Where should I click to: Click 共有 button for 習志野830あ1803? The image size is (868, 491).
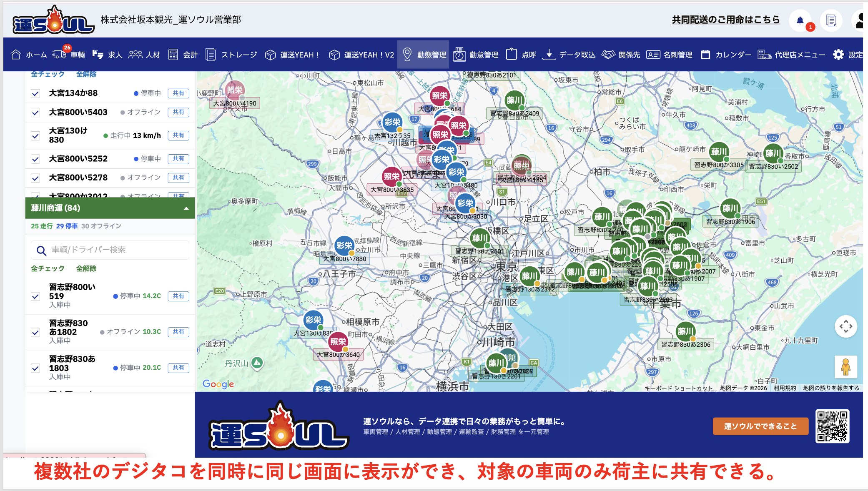178,368
